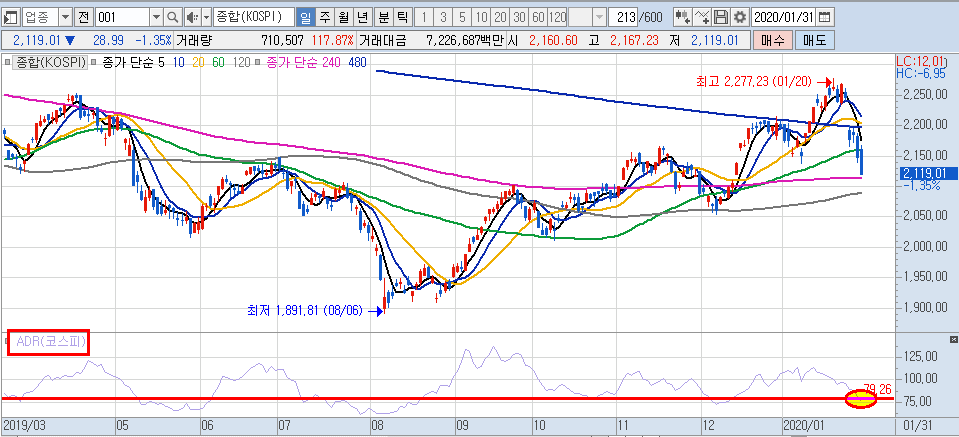Click the 480 moving-average legend
Image resolution: width=959 pixels, height=437 pixels.
pyautogui.click(x=357, y=62)
